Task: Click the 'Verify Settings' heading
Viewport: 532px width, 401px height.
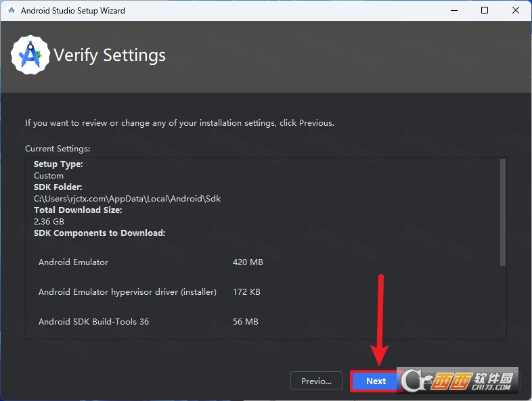Action: coord(110,55)
